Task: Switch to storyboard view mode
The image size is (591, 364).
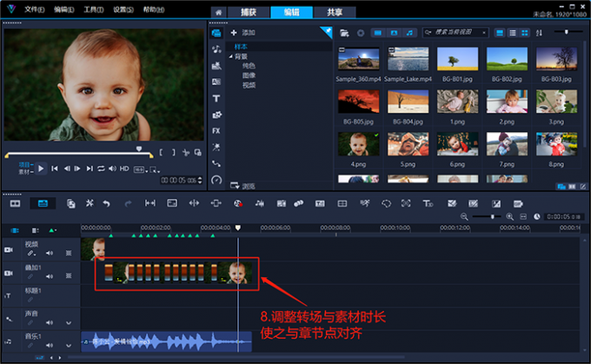Action: point(15,203)
